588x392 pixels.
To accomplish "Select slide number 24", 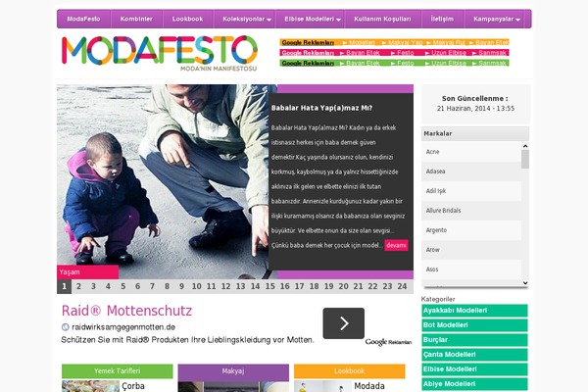I will click(x=402, y=286).
